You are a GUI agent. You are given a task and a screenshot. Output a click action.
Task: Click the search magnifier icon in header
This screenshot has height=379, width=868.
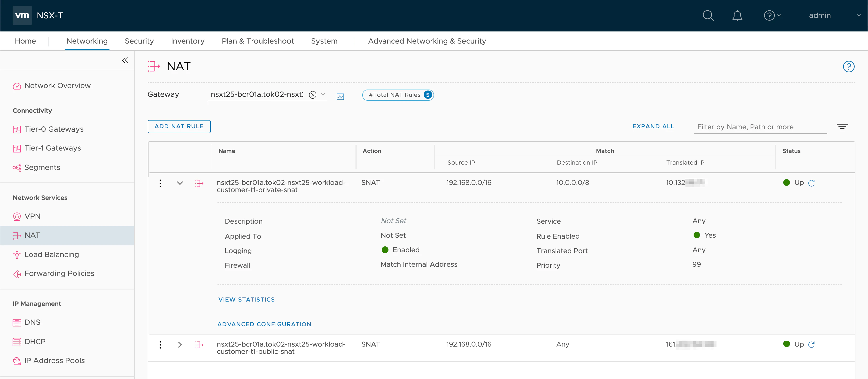pyautogui.click(x=708, y=15)
